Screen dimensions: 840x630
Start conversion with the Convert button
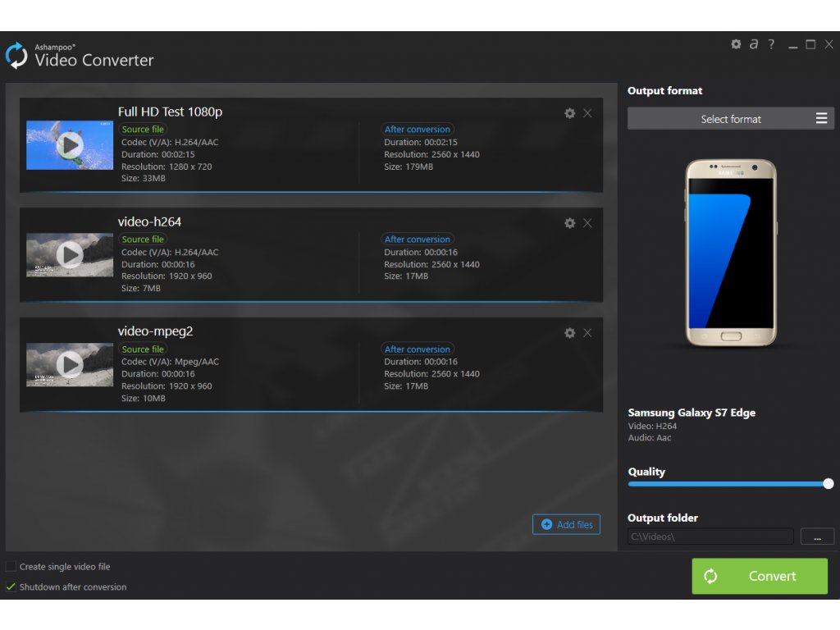pyautogui.click(x=760, y=576)
